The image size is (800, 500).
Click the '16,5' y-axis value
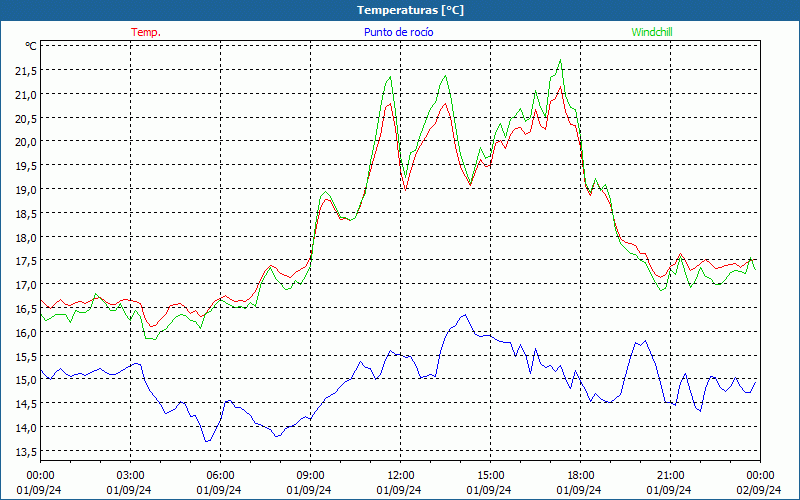coord(26,309)
